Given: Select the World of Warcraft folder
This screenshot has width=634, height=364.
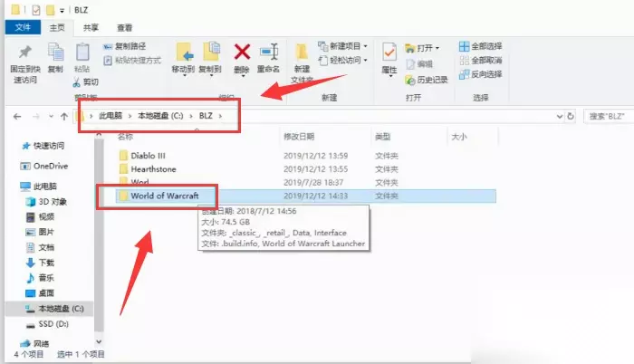Looking at the screenshot, I should [165, 196].
